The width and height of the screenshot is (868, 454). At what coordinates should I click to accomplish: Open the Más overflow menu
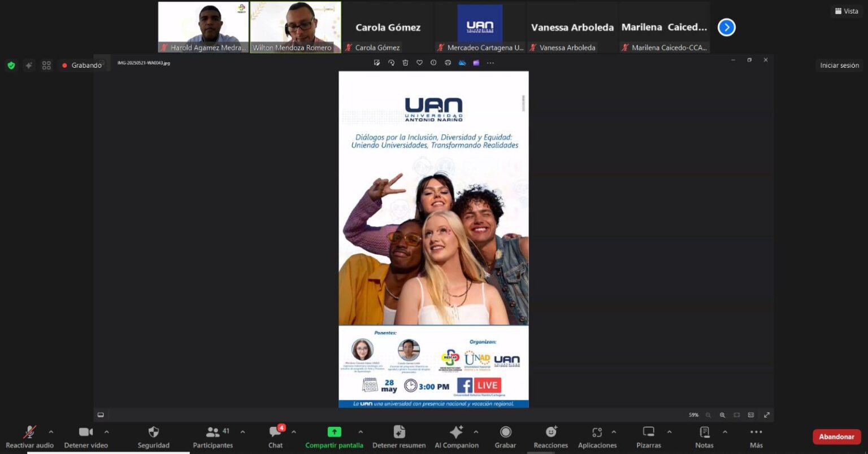[x=756, y=433]
